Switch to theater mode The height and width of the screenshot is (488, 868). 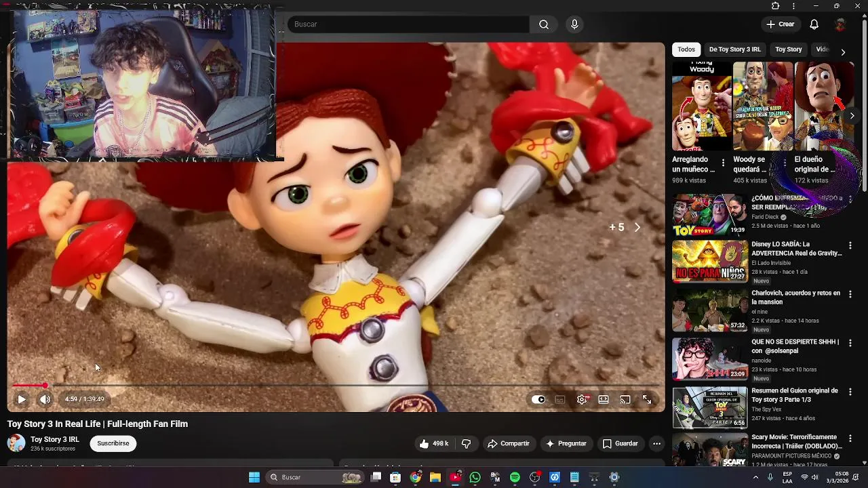(604, 399)
